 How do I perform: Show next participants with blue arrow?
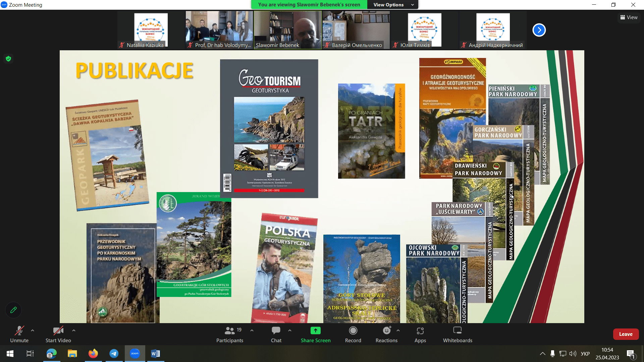click(x=539, y=30)
